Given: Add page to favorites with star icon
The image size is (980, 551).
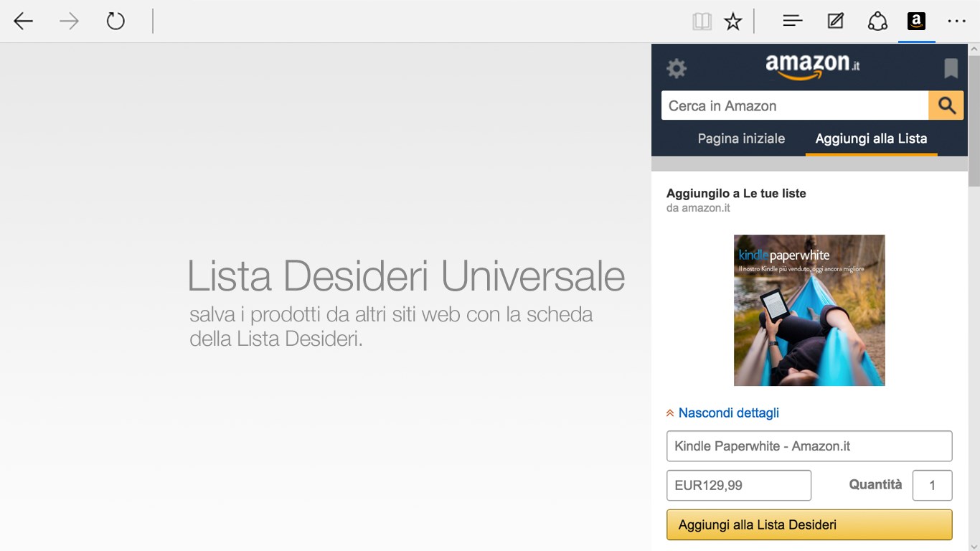Looking at the screenshot, I should point(732,22).
